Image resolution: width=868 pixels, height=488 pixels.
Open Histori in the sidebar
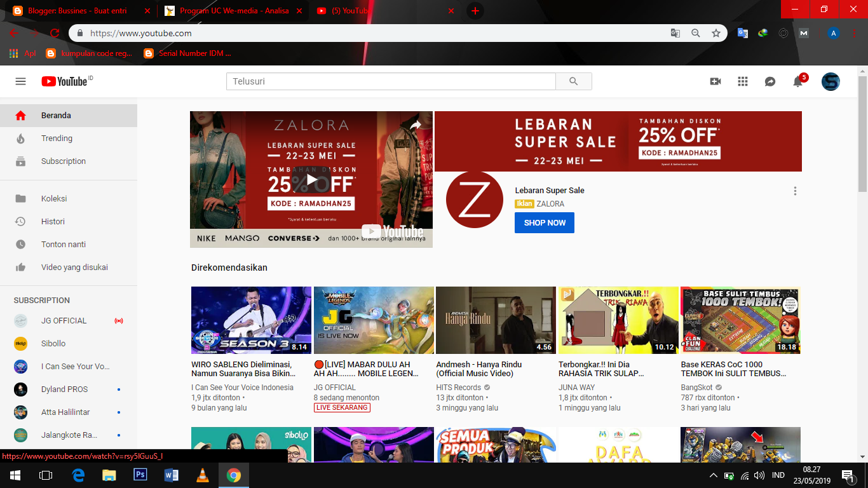point(69,222)
